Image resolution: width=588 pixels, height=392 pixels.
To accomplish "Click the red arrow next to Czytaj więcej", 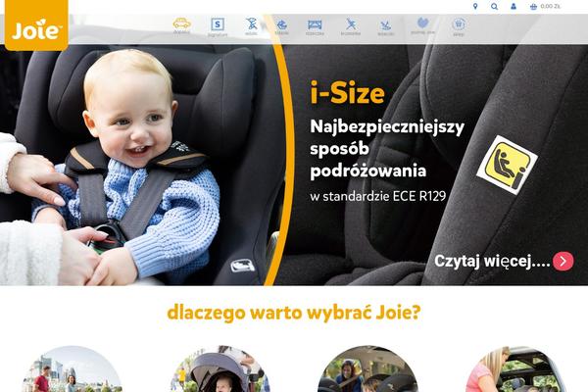I will pos(563,261).
